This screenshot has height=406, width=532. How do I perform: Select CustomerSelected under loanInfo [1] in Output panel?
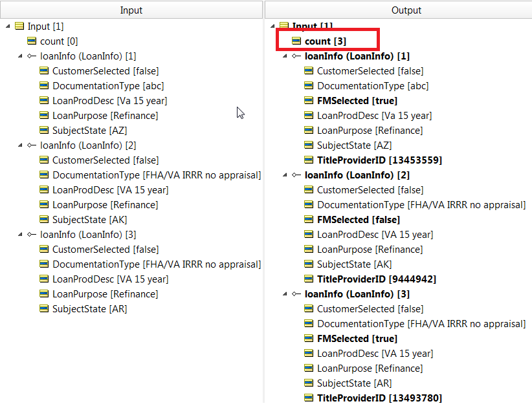370,71
